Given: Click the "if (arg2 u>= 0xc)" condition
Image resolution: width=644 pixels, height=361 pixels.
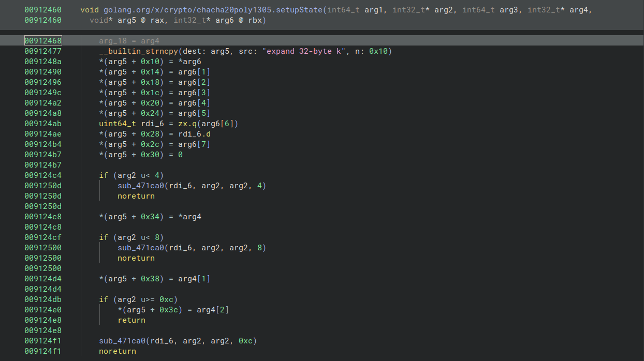Looking at the screenshot, I should (138, 299).
